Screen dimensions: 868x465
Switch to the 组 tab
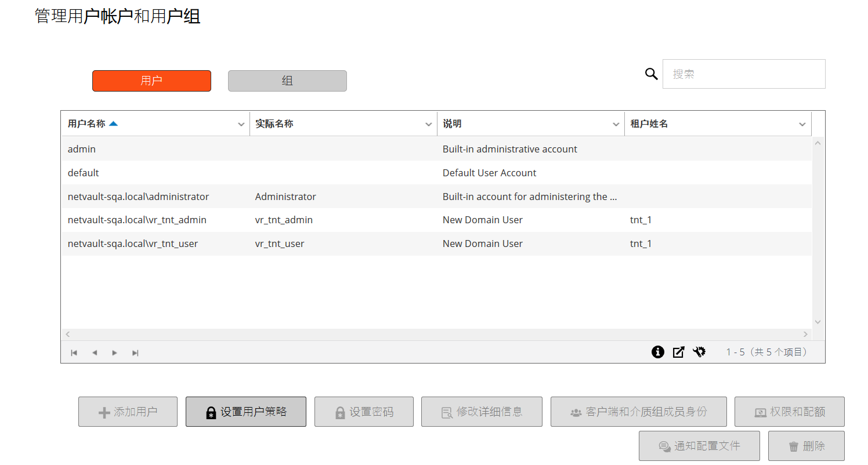pos(287,81)
